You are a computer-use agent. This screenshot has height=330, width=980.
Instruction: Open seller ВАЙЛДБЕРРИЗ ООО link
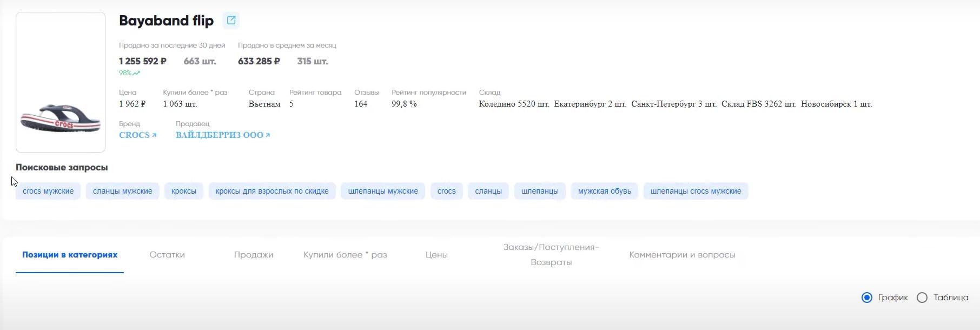pos(223,135)
